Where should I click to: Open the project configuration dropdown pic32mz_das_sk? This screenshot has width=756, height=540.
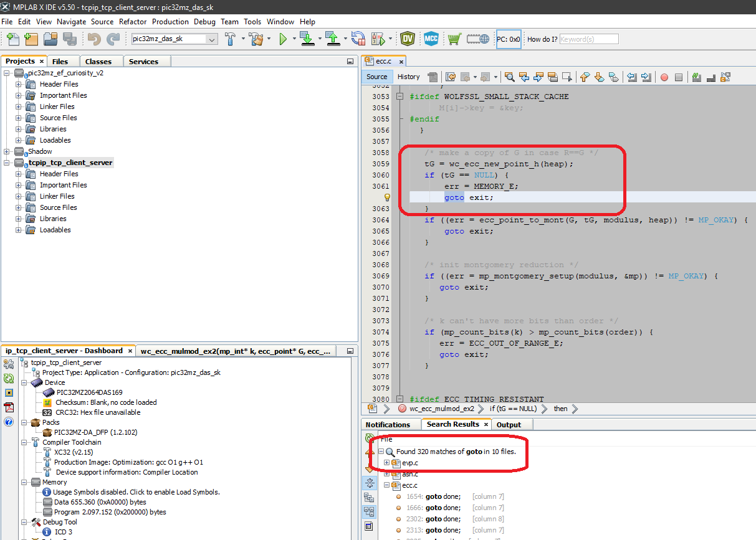coord(174,39)
